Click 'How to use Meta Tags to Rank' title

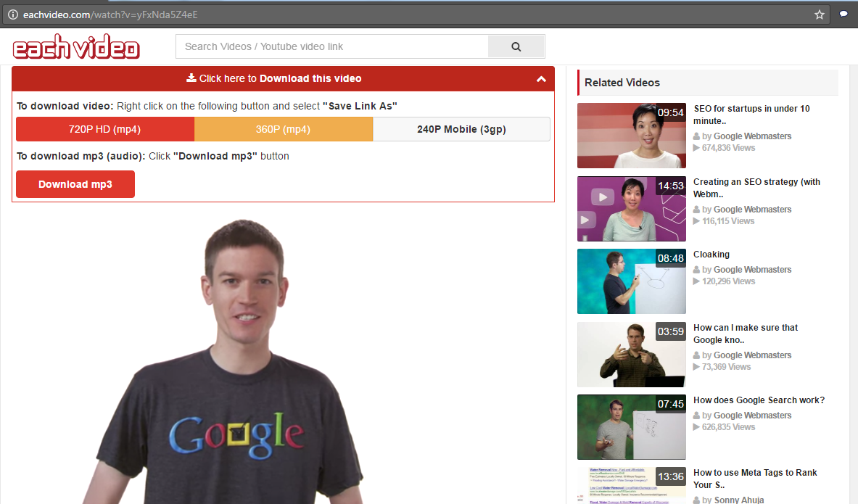[x=755, y=479]
